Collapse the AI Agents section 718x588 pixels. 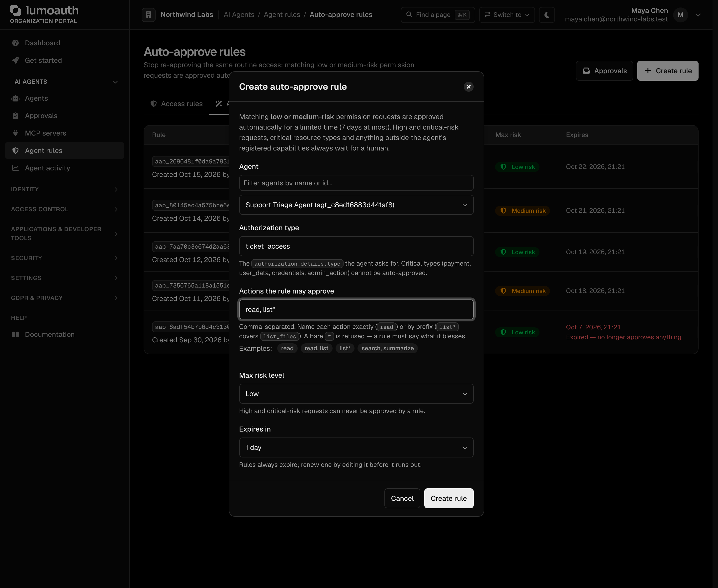(115, 82)
